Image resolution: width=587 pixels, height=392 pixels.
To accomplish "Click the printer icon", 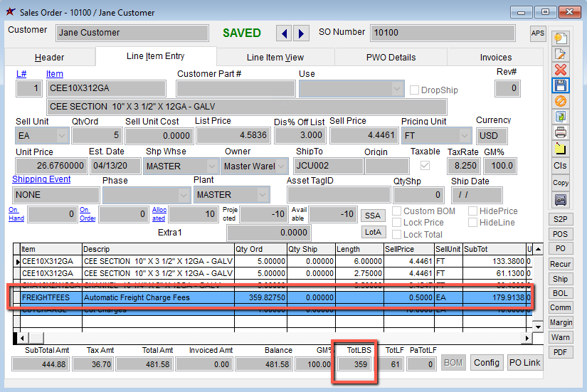I will (561, 132).
